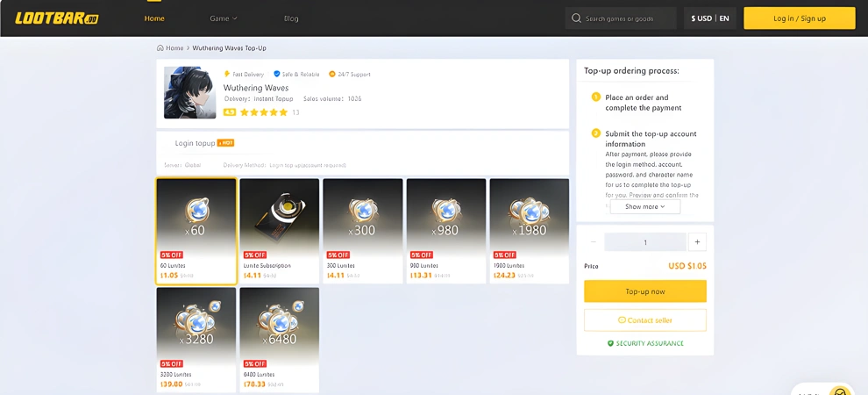Click the Fast Delivery lightning icon

[227, 75]
